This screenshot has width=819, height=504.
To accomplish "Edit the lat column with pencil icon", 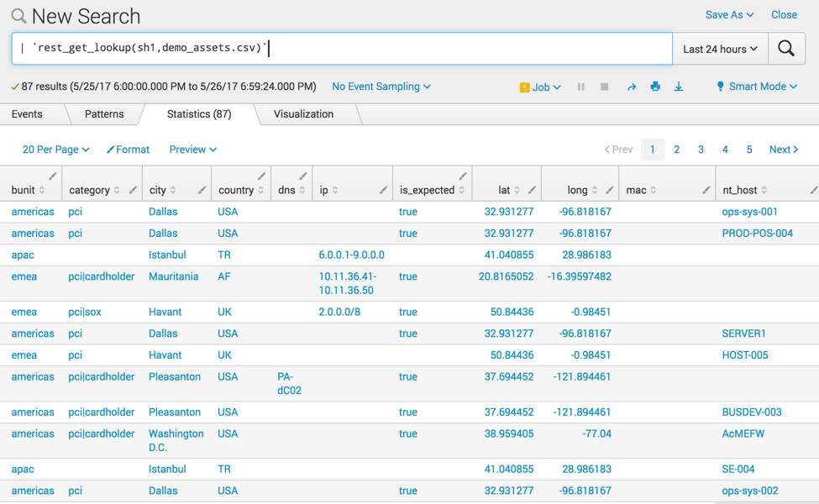I will coord(532,190).
